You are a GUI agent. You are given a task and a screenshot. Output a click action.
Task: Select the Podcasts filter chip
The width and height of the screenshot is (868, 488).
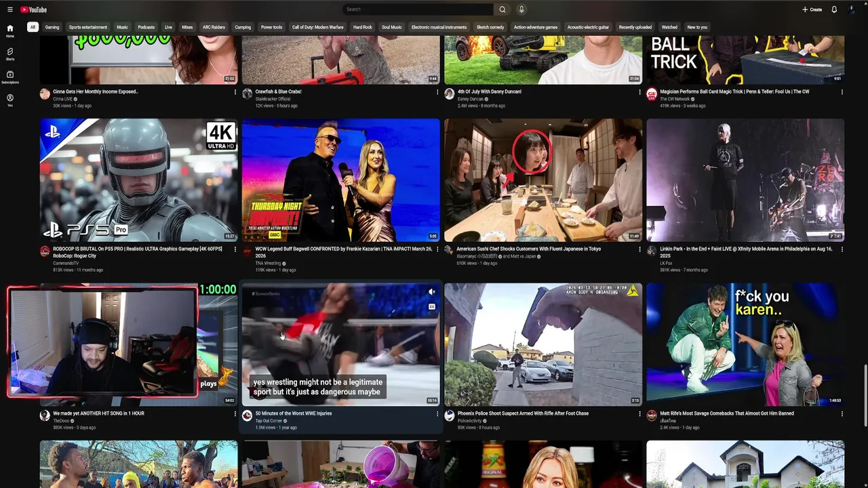(146, 27)
